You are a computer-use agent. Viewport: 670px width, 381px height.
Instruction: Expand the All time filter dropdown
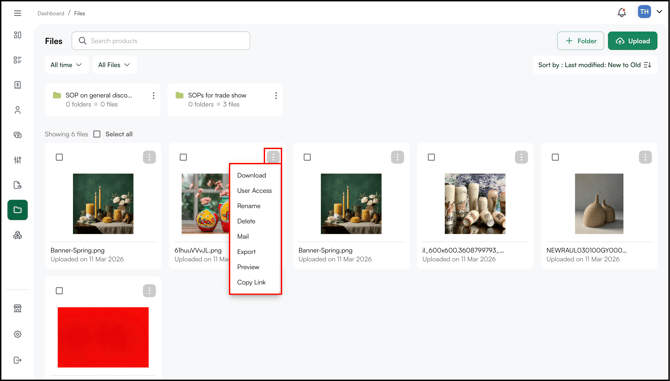pyautogui.click(x=66, y=65)
